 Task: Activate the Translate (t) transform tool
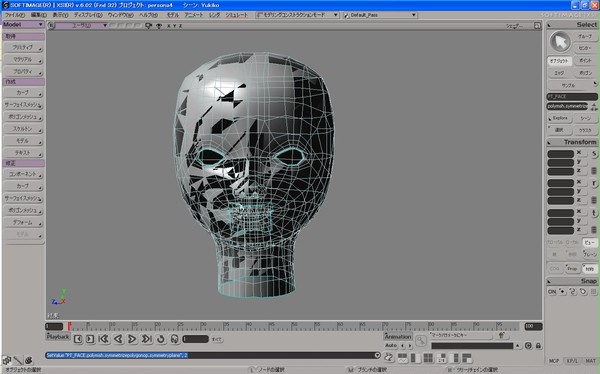click(x=594, y=213)
